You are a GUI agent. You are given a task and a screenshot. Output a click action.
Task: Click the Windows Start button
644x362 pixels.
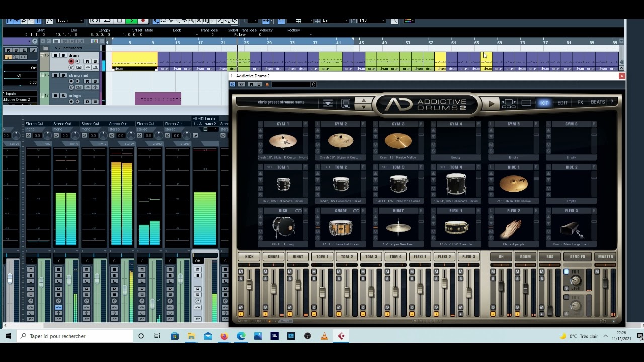tap(8, 336)
